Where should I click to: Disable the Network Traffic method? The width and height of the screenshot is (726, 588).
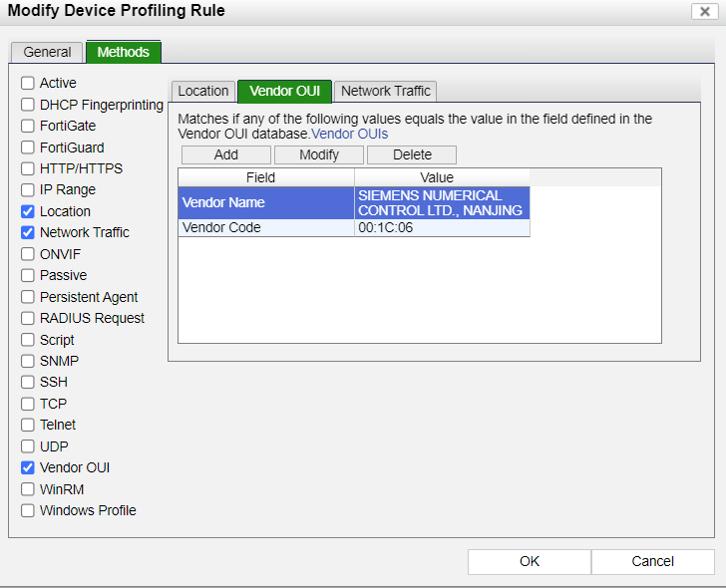(28, 232)
